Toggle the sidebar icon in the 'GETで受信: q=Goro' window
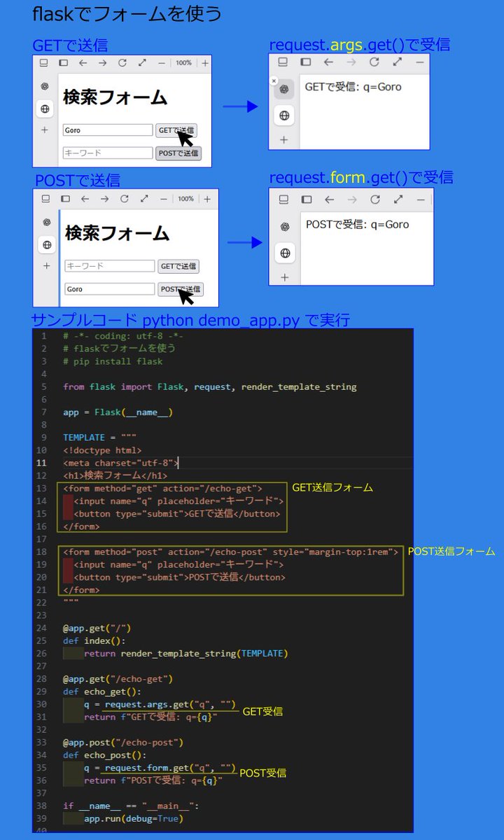Image resolution: width=504 pixels, height=840 pixels. pyautogui.click(x=306, y=62)
